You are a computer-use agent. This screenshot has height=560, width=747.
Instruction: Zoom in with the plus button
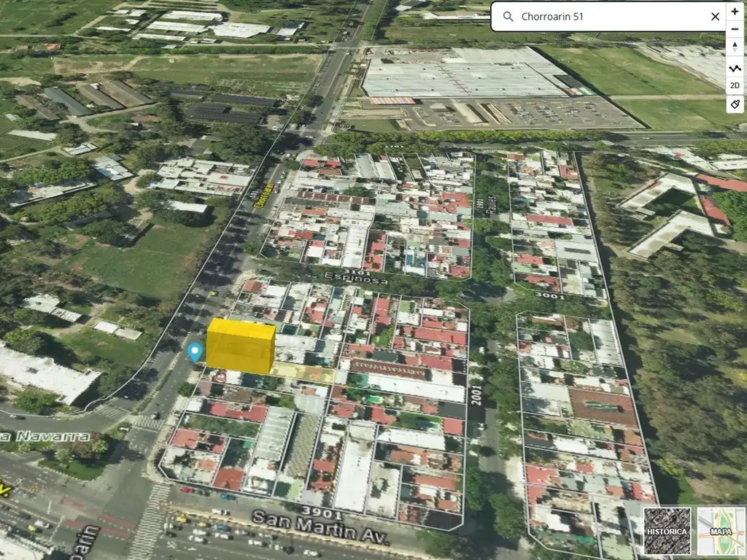735,12
